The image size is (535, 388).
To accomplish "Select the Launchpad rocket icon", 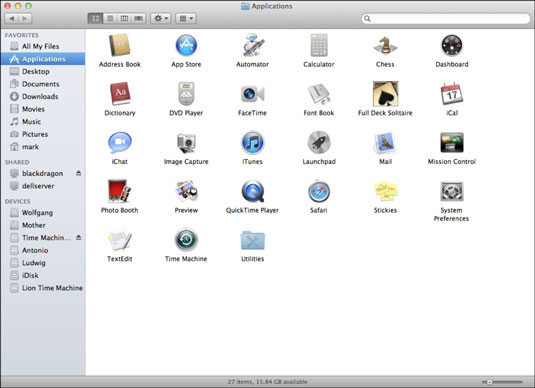I will click(319, 143).
